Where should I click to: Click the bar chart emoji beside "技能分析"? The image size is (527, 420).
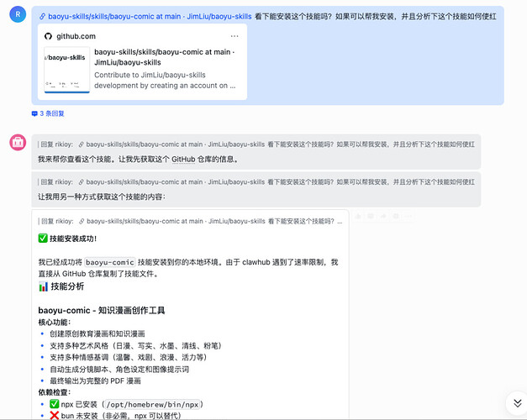(44, 286)
